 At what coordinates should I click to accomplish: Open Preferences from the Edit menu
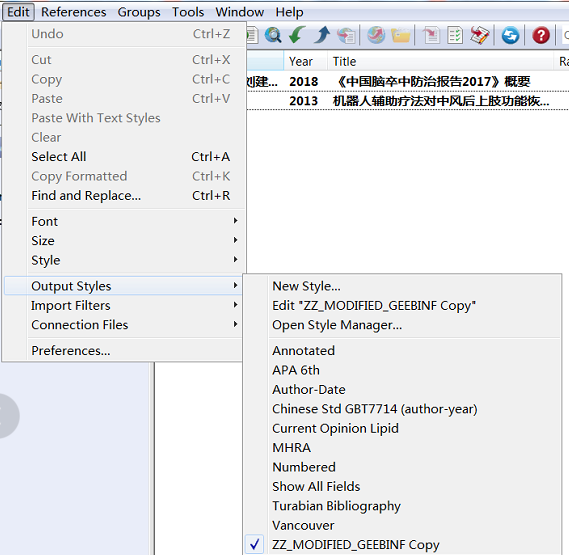pyautogui.click(x=123, y=350)
